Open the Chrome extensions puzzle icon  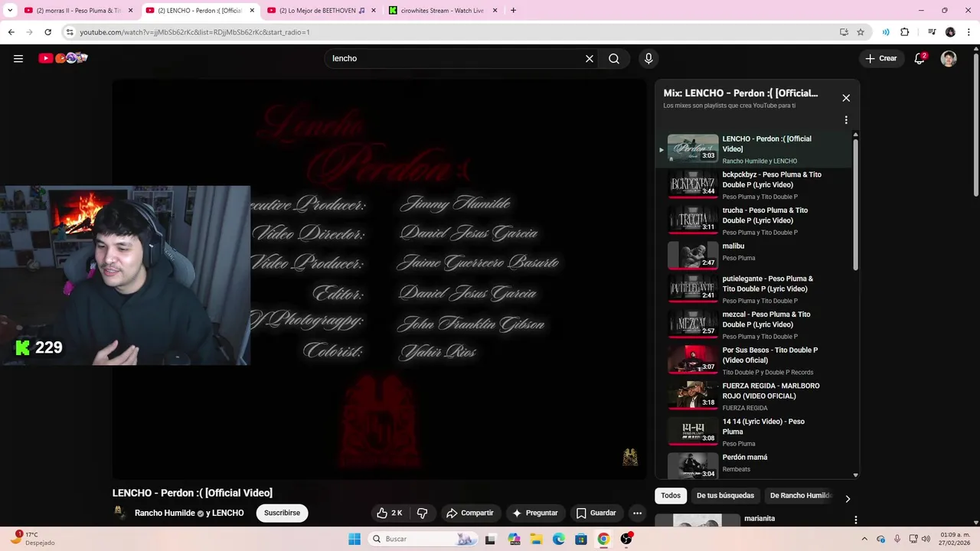coord(904,32)
